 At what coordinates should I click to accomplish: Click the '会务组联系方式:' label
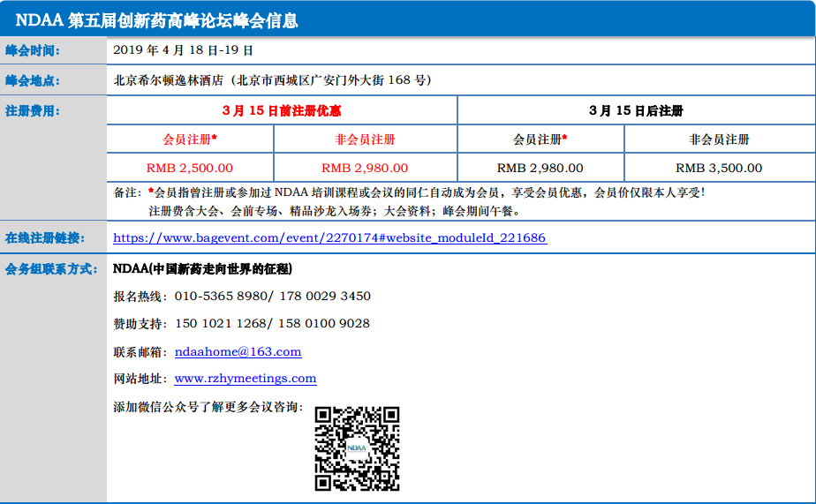[51, 269]
